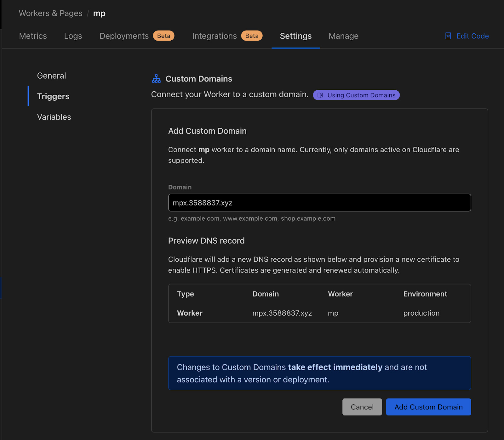Click the Custom Domains network icon
Image resolution: width=504 pixels, height=440 pixels.
(156, 79)
